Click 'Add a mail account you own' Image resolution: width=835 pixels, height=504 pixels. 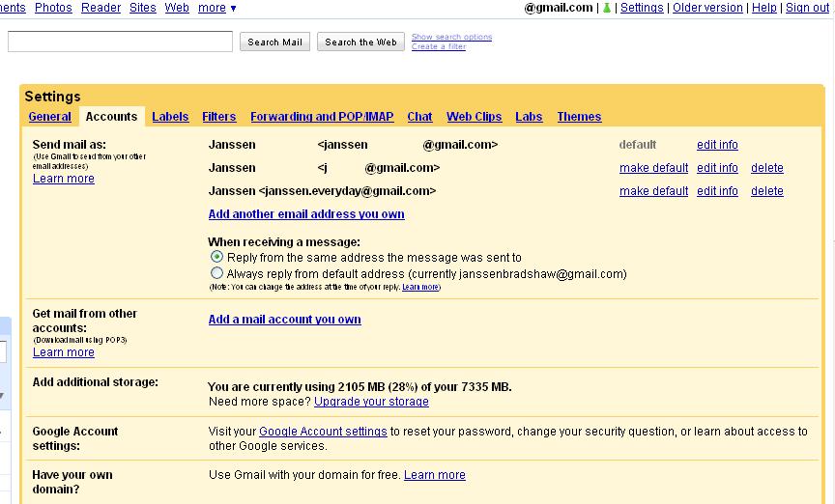tap(285, 320)
